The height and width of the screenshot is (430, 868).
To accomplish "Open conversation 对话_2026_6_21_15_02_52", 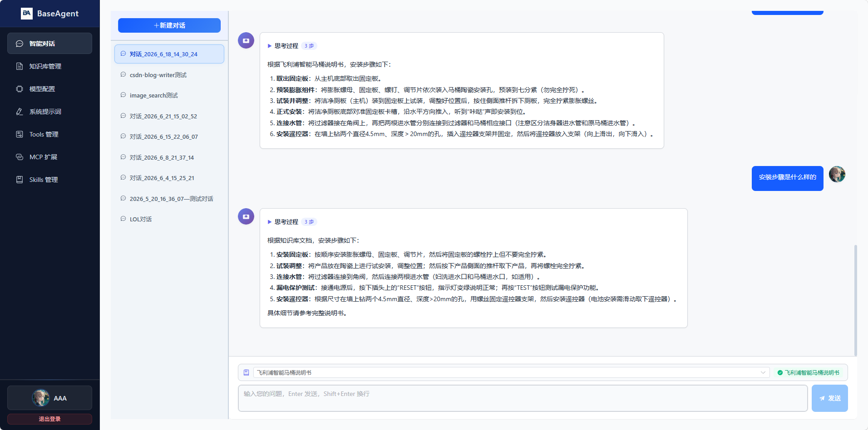I will [x=169, y=116].
